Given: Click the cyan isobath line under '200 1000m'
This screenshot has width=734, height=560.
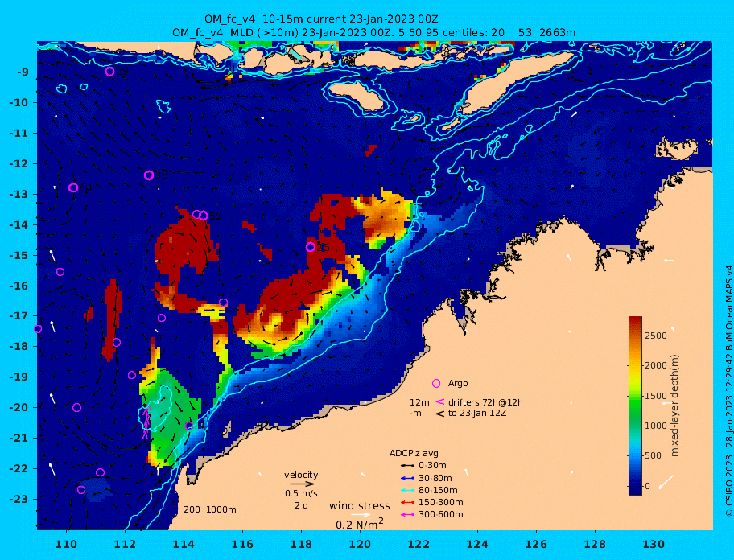Looking at the screenshot, I should (x=201, y=517).
